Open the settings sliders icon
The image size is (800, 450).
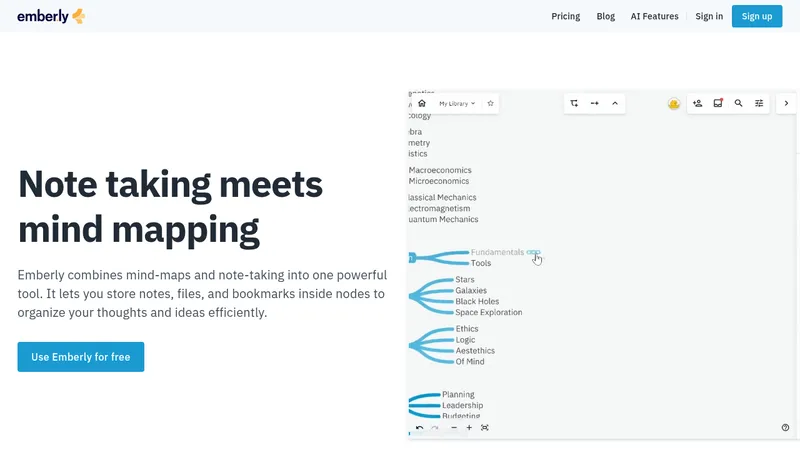pyautogui.click(x=759, y=104)
